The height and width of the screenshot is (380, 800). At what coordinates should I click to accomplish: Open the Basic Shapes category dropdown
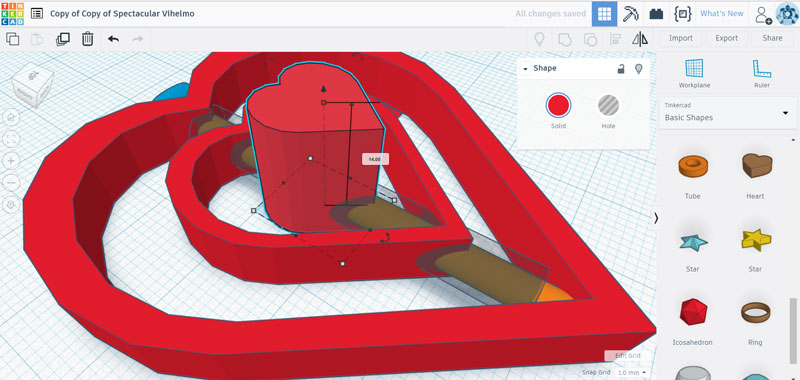coord(728,113)
